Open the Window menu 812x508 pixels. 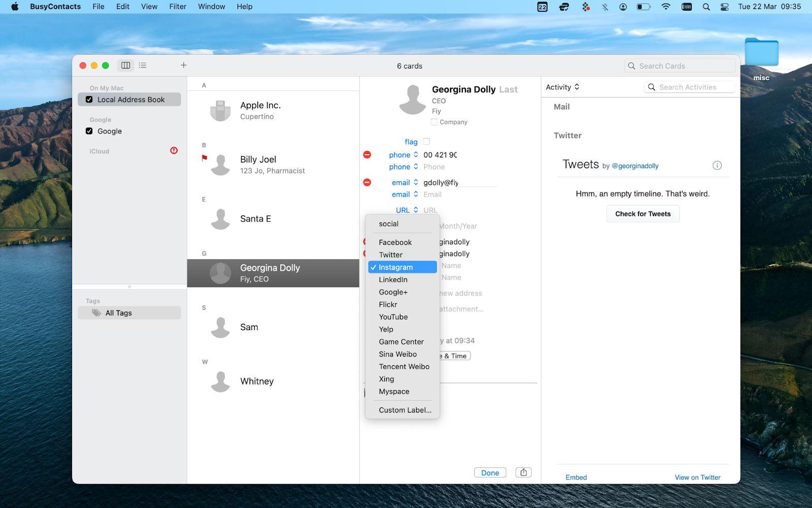point(212,7)
